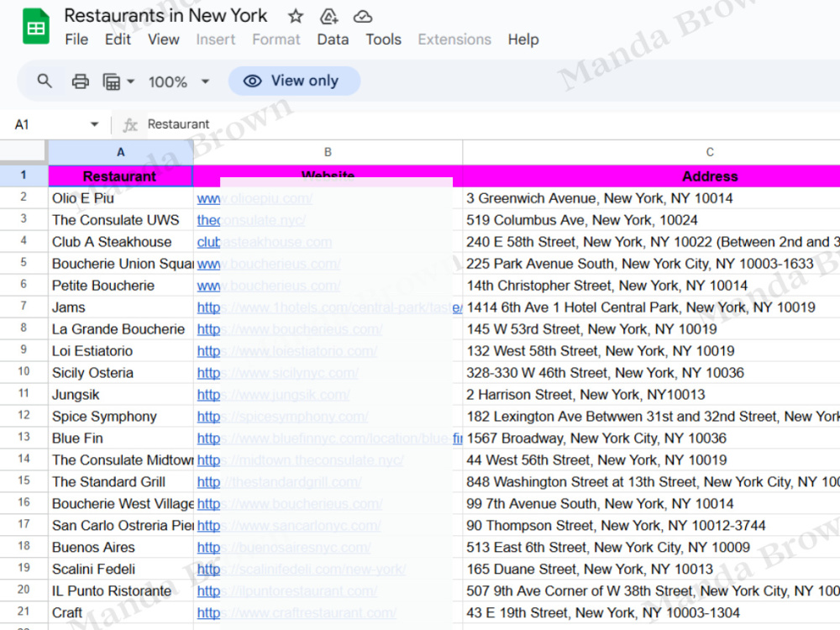Open the spicesymphony.com link
Screen dimensions: 840x630
[x=282, y=417]
